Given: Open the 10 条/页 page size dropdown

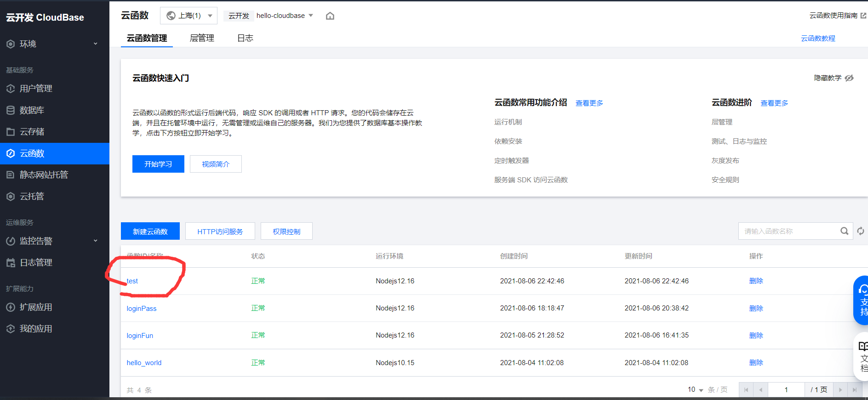Looking at the screenshot, I should pyautogui.click(x=695, y=389).
